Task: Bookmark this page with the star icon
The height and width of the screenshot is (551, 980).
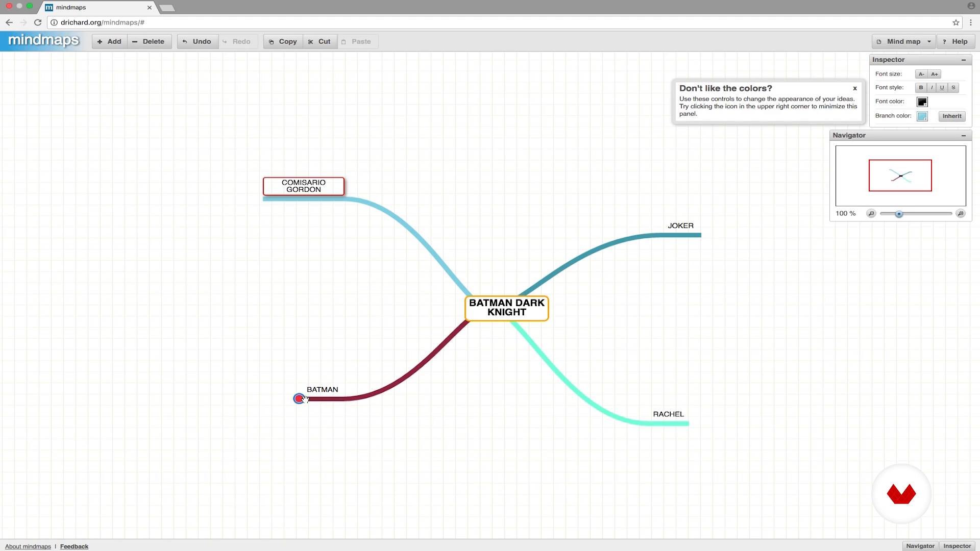Action: click(x=955, y=22)
